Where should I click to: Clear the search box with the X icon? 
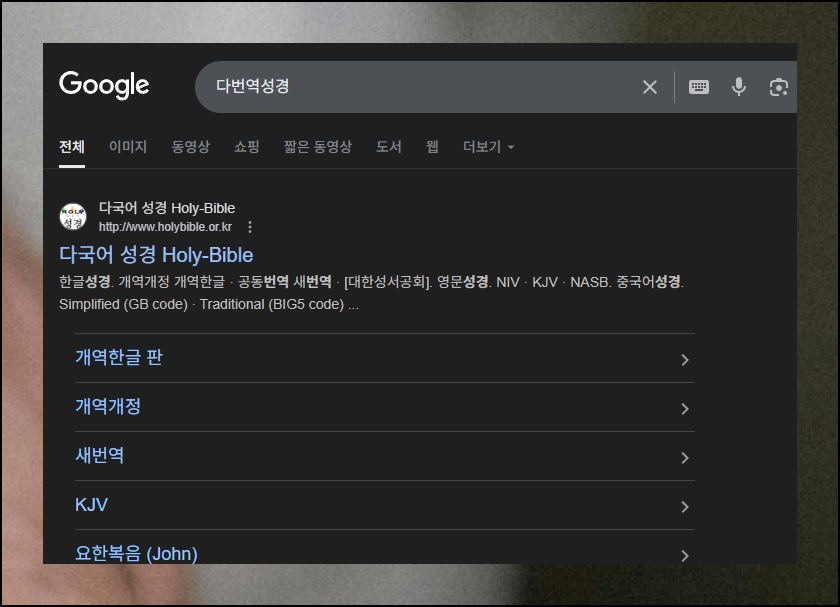[650, 87]
